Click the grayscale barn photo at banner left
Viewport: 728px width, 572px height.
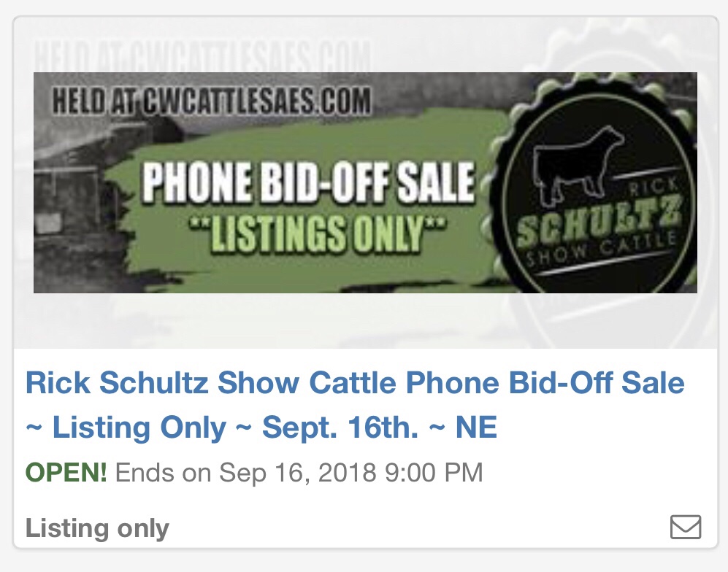[69, 185]
